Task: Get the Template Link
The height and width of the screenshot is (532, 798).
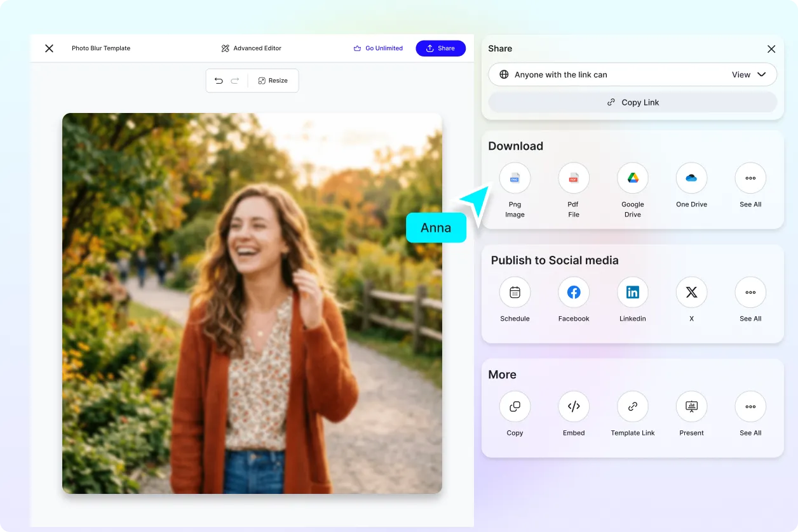Action: 633,407
